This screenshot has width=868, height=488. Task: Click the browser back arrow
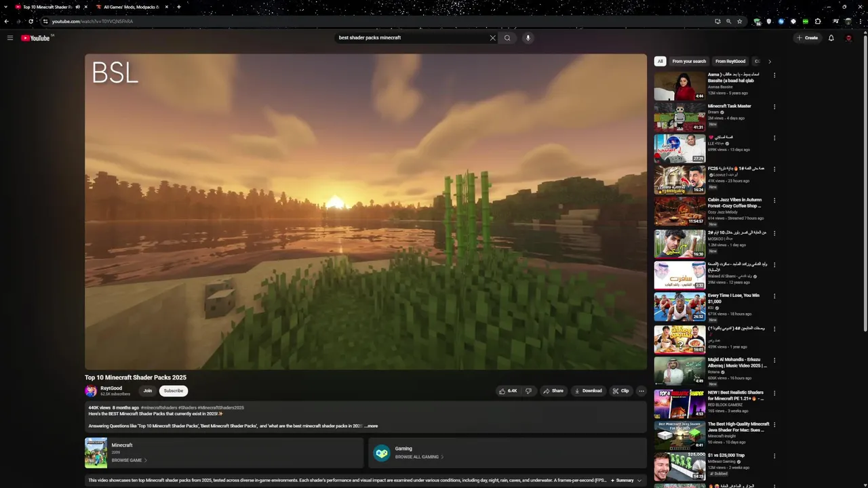coord(7,21)
